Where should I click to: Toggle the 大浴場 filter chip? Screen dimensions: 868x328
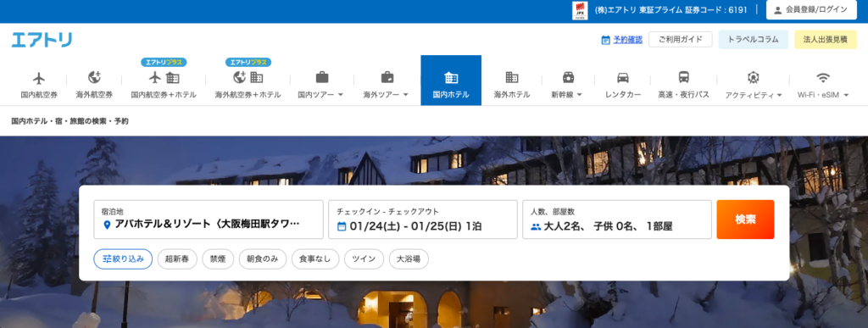(x=409, y=259)
